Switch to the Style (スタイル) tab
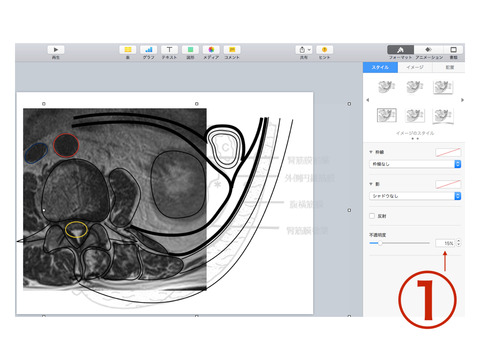This screenshot has height=360, width=480. pos(380,67)
